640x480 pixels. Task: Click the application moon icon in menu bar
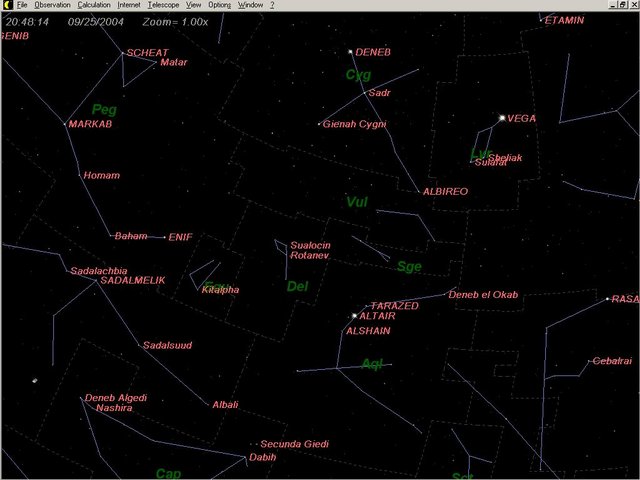pos(6,5)
